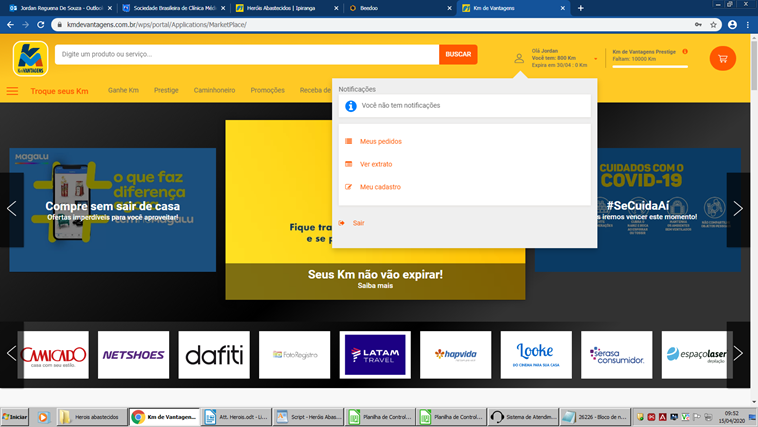The height and width of the screenshot is (427, 758).
Task: Open the Camicado partner logo
Action: (53, 355)
